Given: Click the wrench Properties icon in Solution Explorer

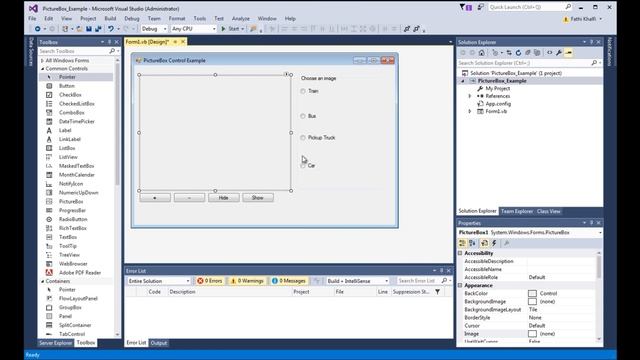Looking at the screenshot, I should 559,53.
